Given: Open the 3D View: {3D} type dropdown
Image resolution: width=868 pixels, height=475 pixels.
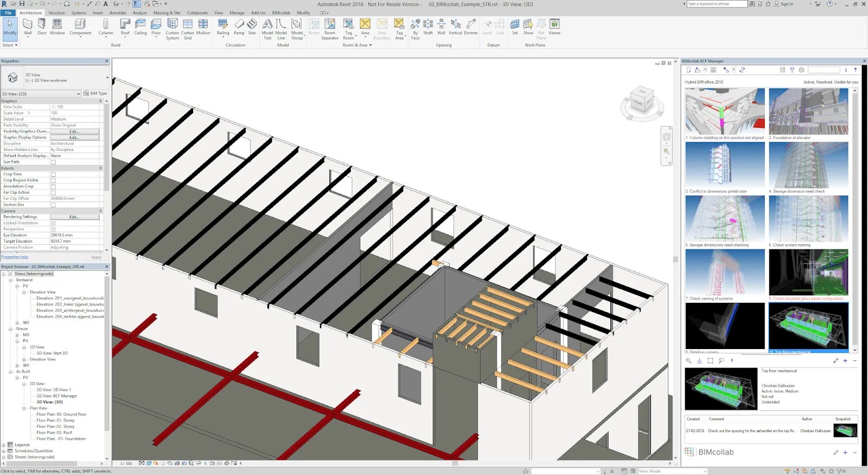Looking at the screenshot, I should click(41, 93).
